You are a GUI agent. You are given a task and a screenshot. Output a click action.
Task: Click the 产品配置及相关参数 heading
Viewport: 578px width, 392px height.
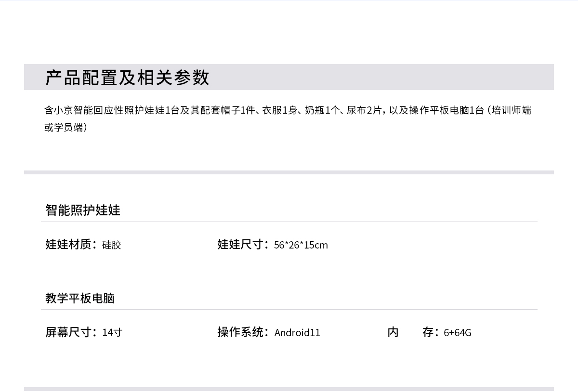click(127, 77)
